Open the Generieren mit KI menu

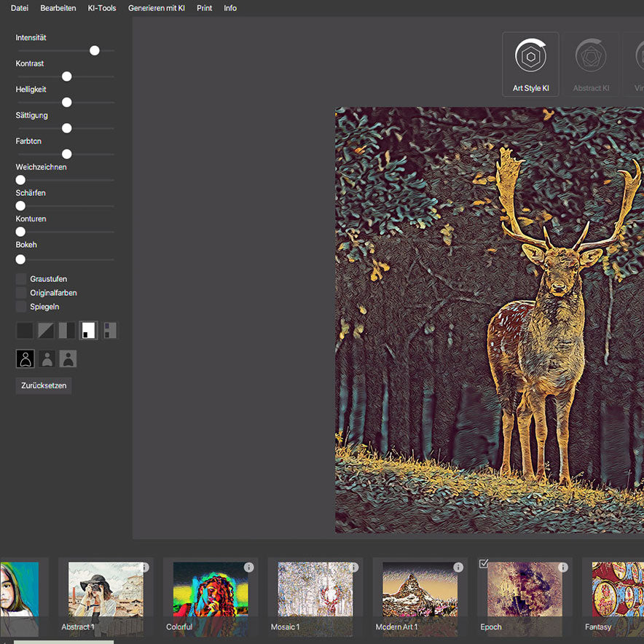click(157, 8)
